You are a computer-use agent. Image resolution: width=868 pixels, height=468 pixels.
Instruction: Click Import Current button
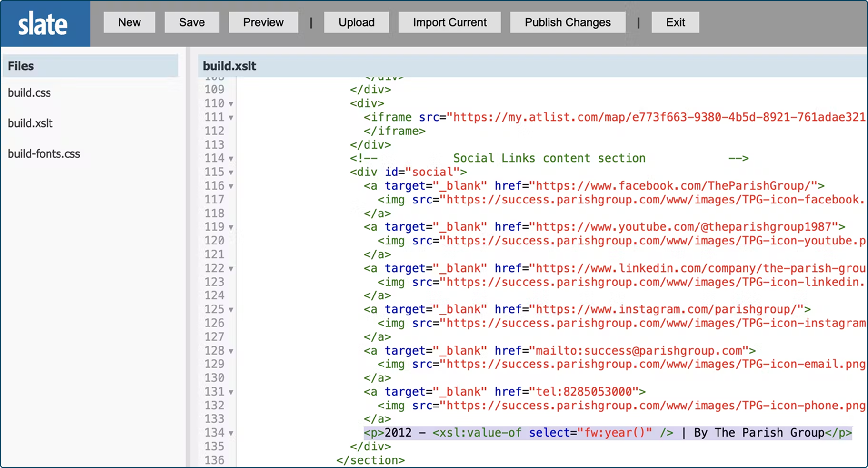click(449, 22)
